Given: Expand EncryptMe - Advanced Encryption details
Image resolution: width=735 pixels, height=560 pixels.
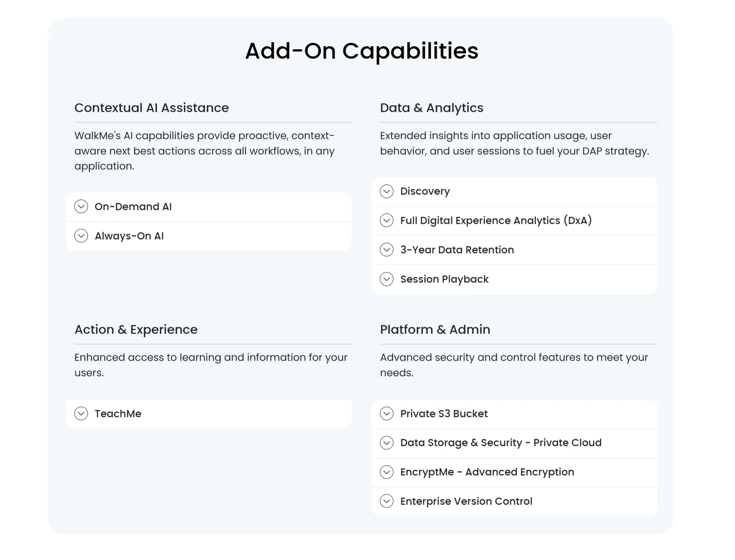Looking at the screenshot, I should (x=487, y=472).
